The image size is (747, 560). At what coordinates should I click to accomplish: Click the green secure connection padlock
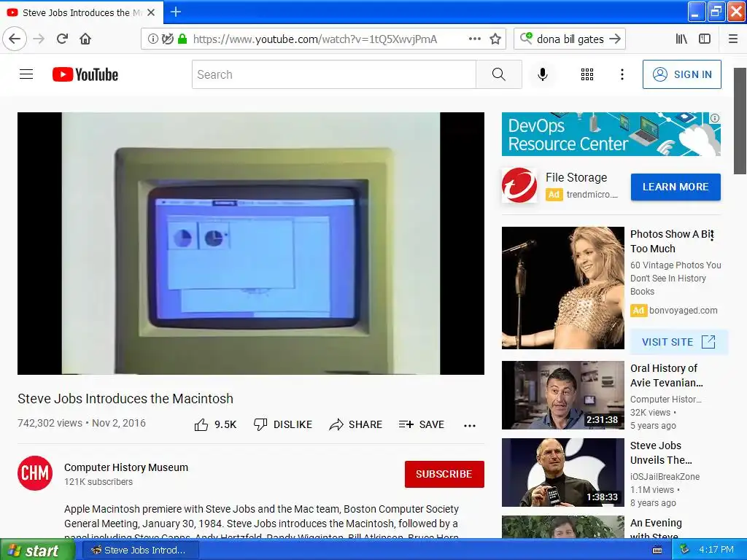pos(182,39)
